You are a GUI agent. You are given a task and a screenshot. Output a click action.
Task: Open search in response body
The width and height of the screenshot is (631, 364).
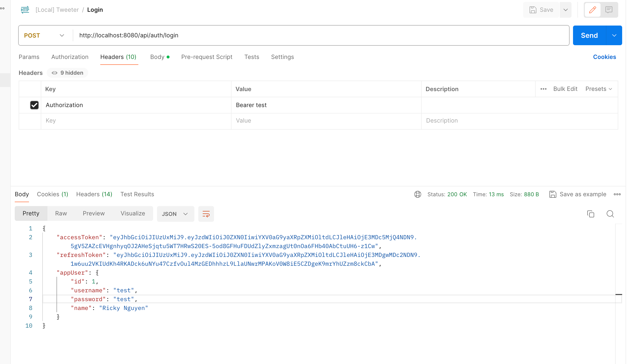[610, 214]
